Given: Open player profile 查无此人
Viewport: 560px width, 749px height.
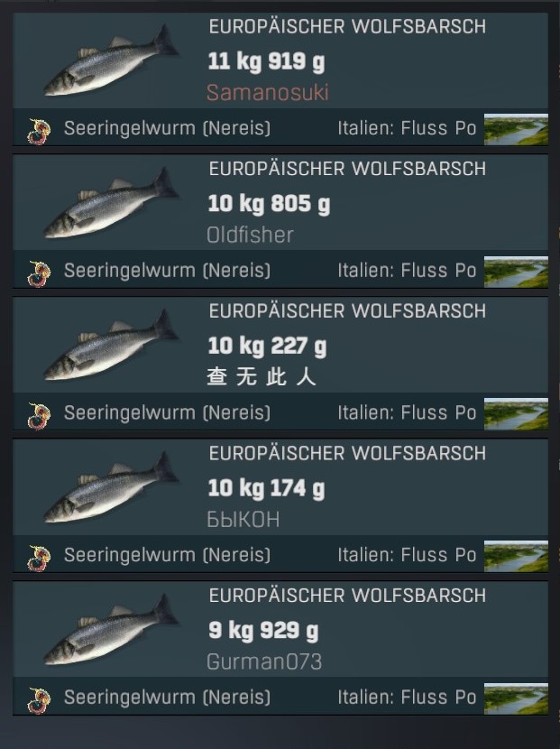Looking at the screenshot, I should [262, 377].
